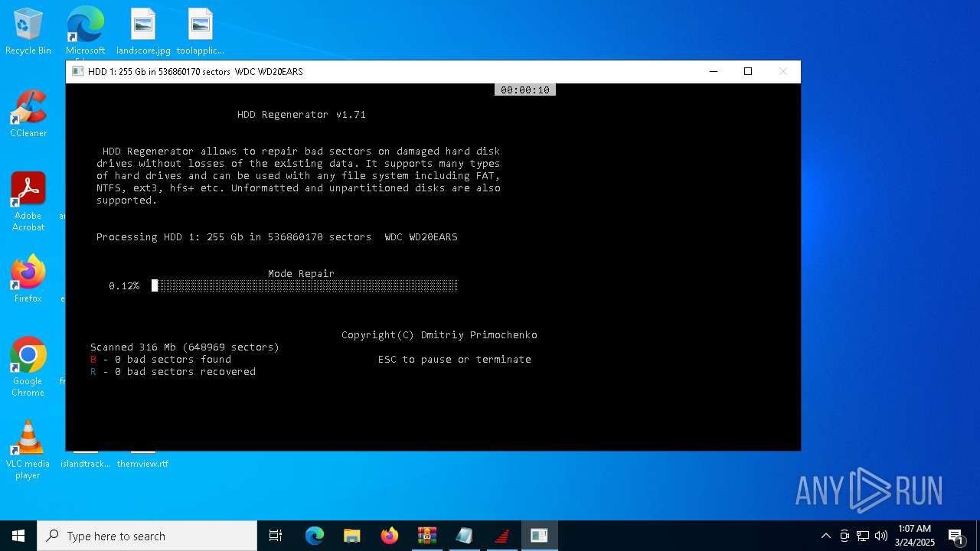Launch Microsoft Edge from the desktop shortcut
This screenshot has width=980, height=551.
(x=85, y=32)
